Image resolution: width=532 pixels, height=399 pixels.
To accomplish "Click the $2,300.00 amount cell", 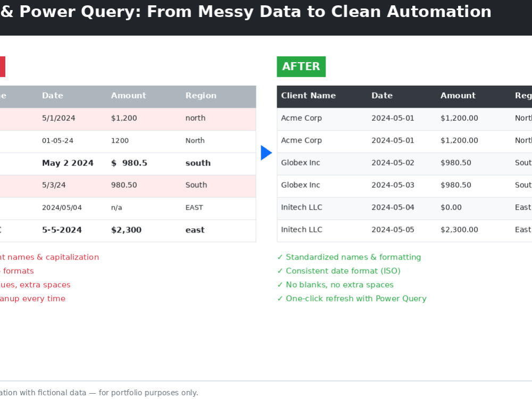I will (x=459, y=230).
